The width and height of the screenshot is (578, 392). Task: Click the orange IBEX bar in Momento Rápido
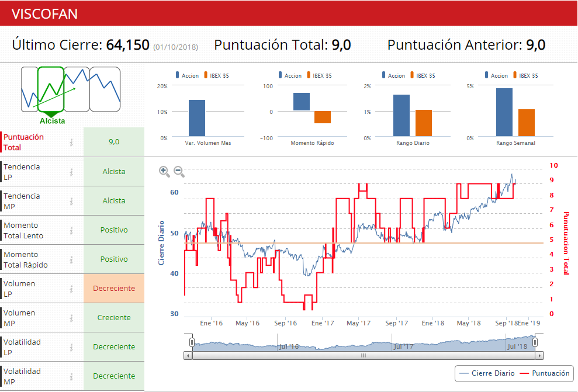pyautogui.click(x=323, y=117)
